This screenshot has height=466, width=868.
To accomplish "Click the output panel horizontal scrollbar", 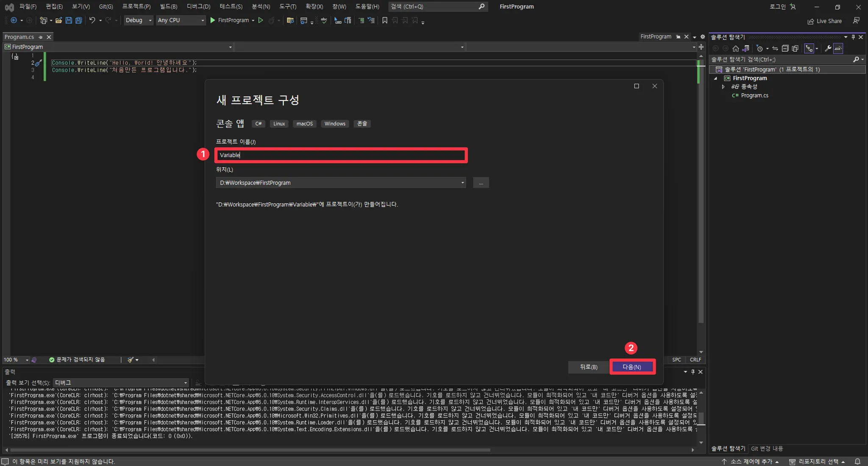I will (250, 450).
